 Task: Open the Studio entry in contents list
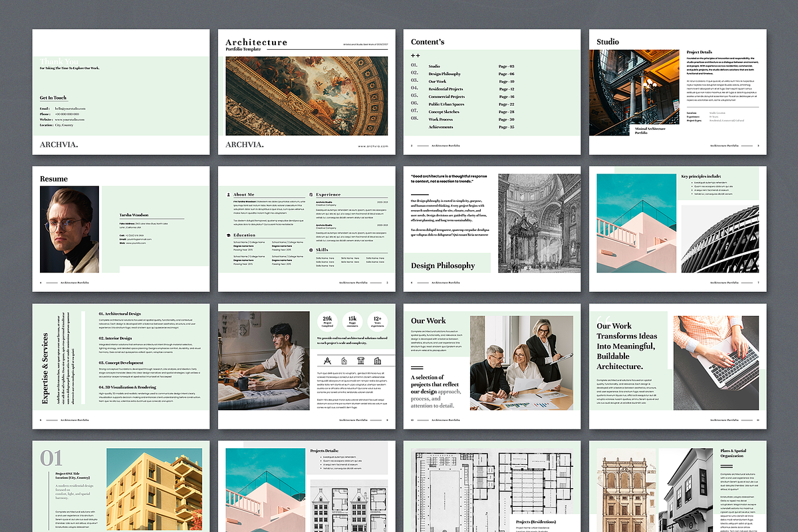pos(434,66)
